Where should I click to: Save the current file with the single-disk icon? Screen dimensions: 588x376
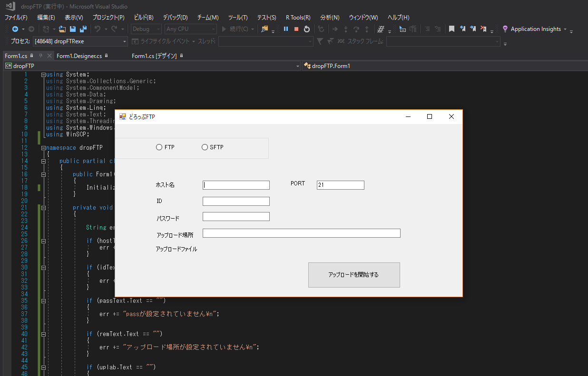[73, 29]
